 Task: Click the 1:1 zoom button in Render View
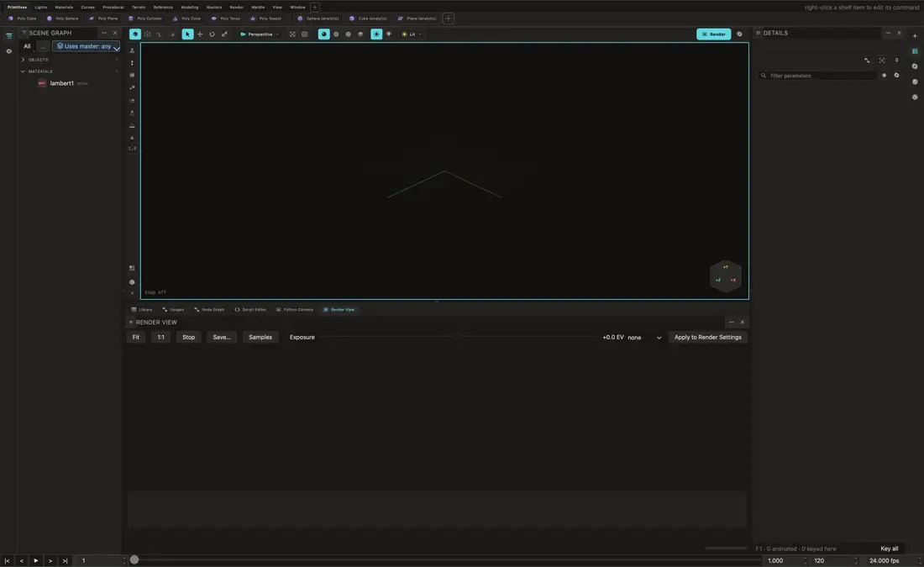click(x=161, y=337)
